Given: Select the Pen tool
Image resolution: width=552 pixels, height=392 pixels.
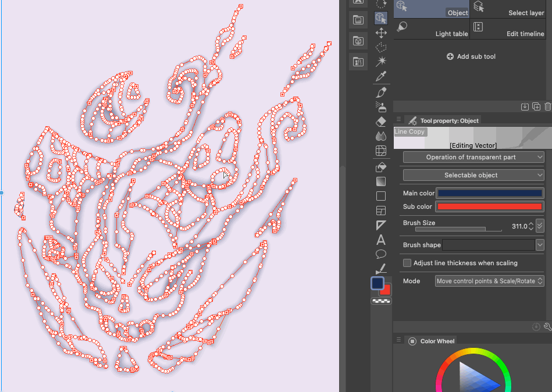Looking at the screenshot, I should click(x=381, y=92).
